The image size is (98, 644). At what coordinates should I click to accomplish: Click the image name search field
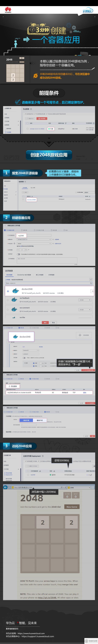[x=49, y=283]
